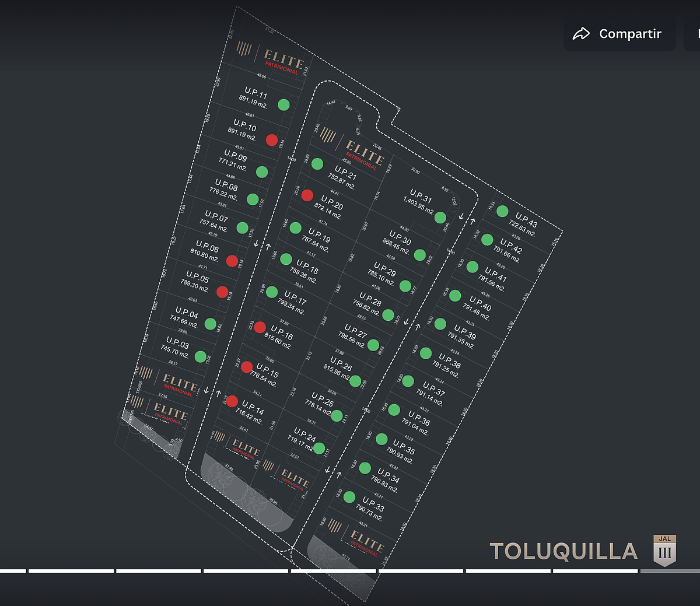Click the green dot for lot U.P.18
This screenshot has width=700, height=606.
click(x=286, y=259)
